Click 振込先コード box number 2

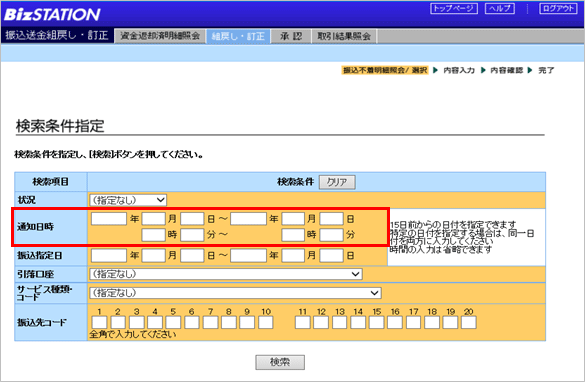click(118, 322)
